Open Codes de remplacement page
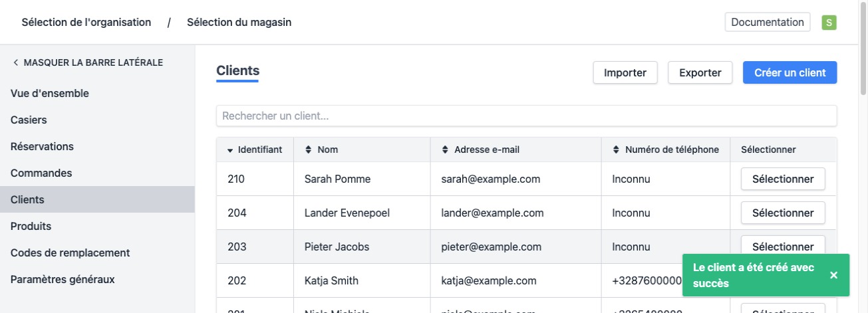The width and height of the screenshot is (868, 313). (70, 253)
